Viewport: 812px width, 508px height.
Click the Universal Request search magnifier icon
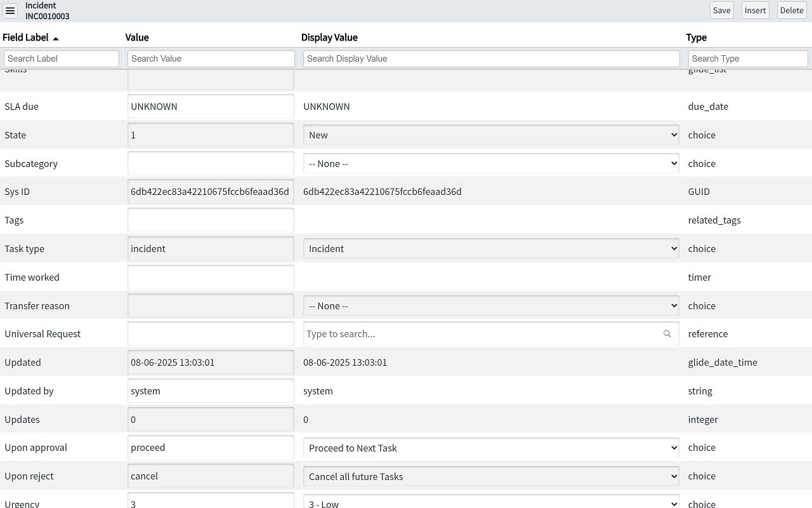pyautogui.click(x=667, y=334)
